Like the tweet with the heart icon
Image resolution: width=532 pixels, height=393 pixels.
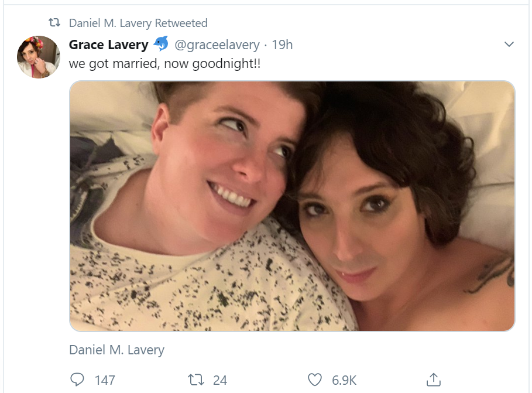[x=315, y=380]
